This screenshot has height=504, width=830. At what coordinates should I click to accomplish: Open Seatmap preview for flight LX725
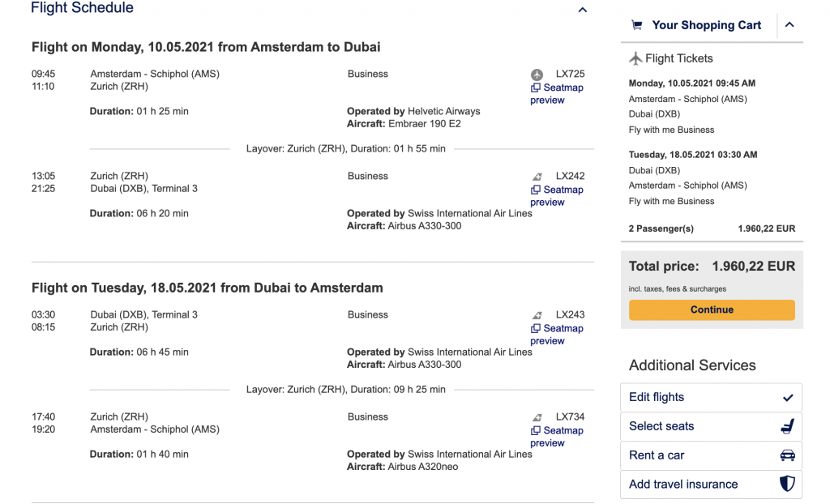pos(557,94)
